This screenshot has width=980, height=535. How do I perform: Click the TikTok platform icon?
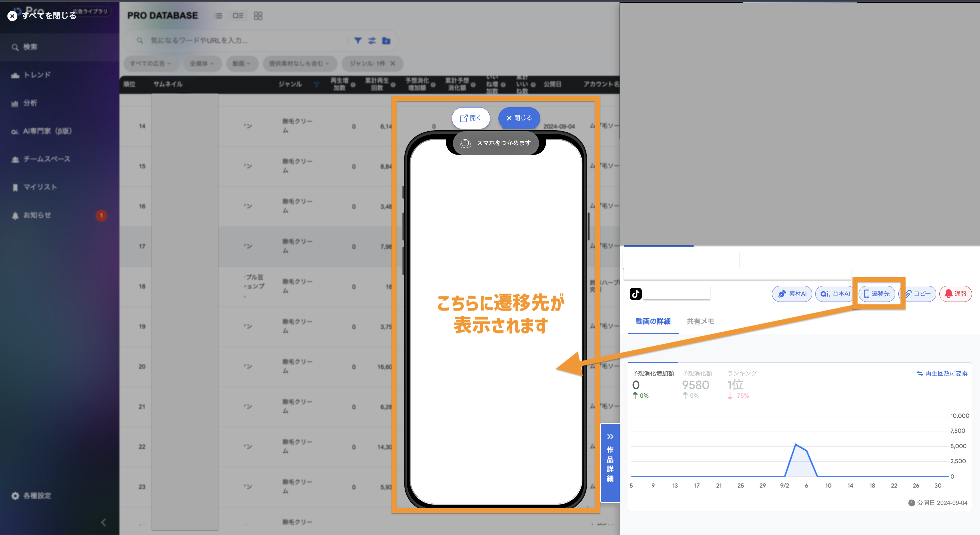coord(635,294)
